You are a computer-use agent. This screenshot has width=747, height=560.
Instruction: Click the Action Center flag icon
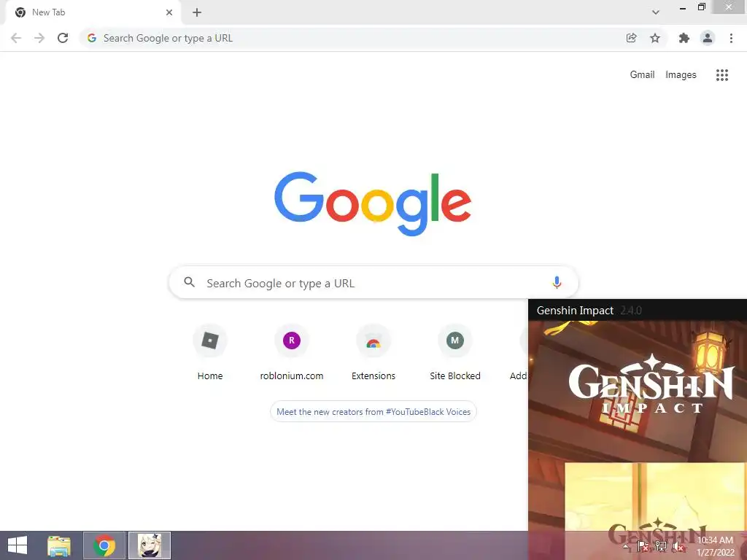(643, 547)
